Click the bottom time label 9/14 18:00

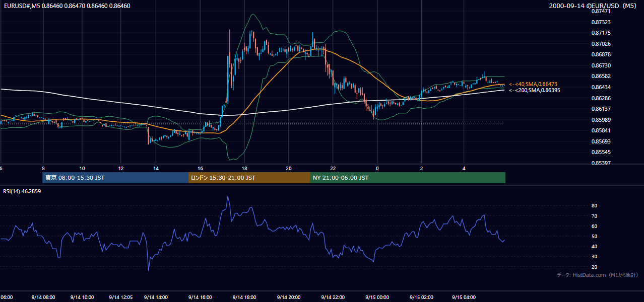pyautogui.click(x=244, y=297)
